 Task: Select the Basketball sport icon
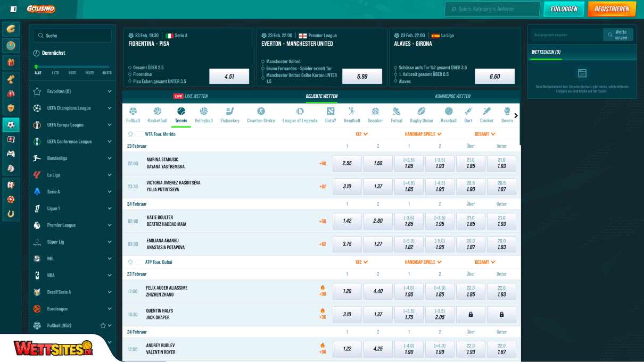157,114
